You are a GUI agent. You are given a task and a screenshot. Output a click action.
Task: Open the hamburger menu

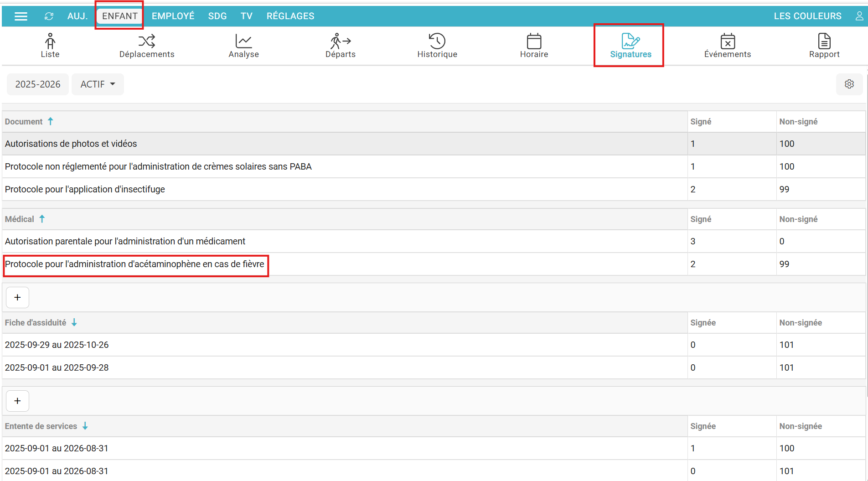(21, 16)
